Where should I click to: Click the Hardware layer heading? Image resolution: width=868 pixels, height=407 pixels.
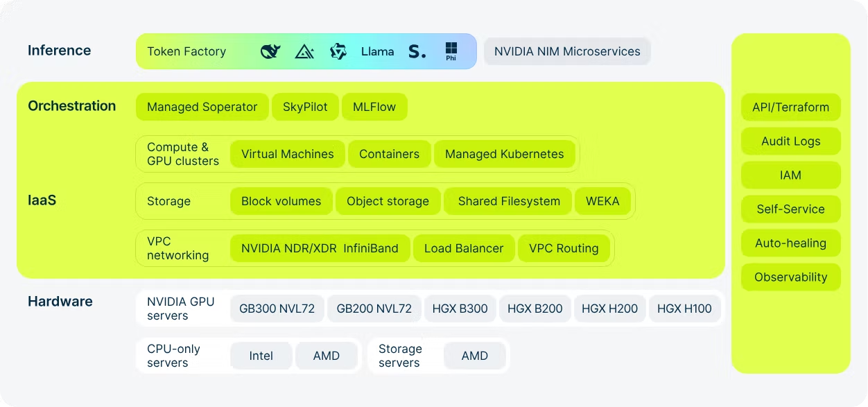(60, 302)
